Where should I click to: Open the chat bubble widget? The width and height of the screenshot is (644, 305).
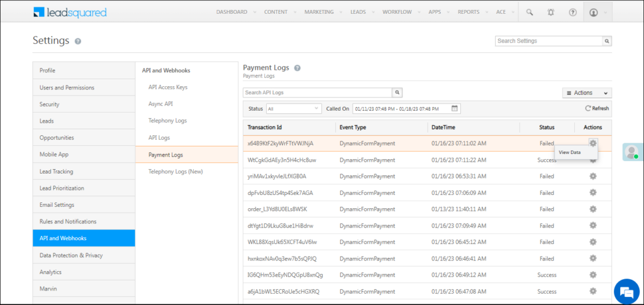tap(626, 292)
